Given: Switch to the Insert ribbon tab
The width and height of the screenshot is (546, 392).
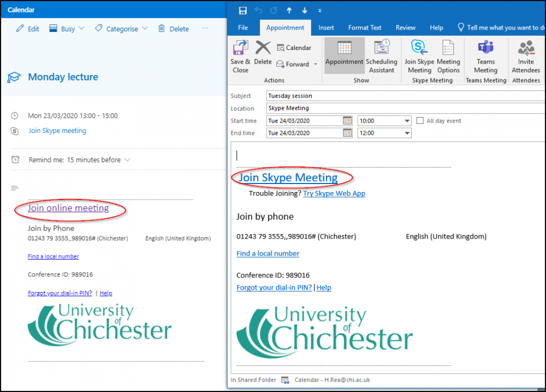Looking at the screenshot, I should (x=326, y=27).
